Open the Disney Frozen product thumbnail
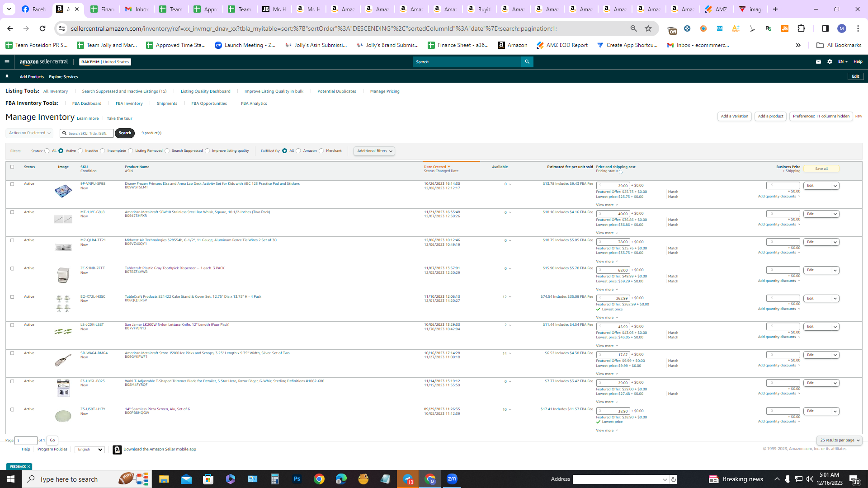Viewport: 868px width, 488px height. tap(63, 191)
